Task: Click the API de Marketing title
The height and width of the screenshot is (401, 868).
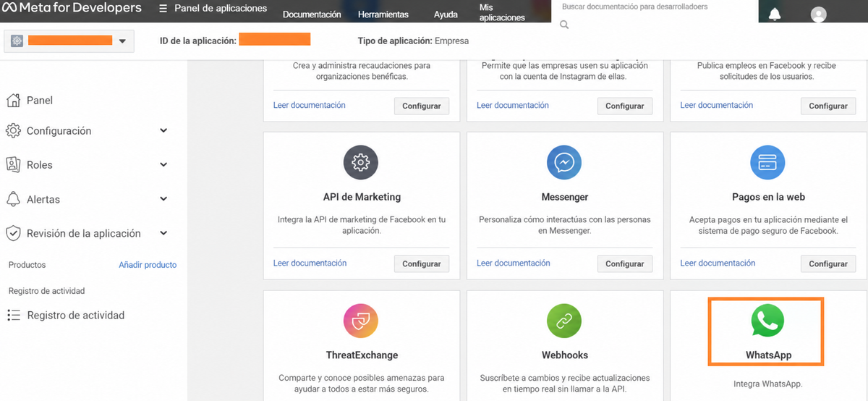Action: tap(362, 197)
